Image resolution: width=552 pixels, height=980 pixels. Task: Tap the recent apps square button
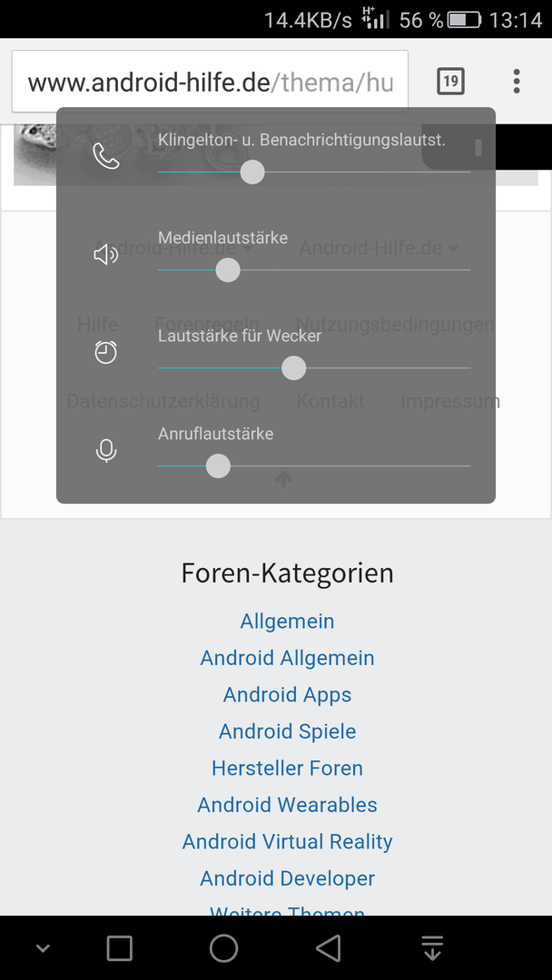pos(120,948)
